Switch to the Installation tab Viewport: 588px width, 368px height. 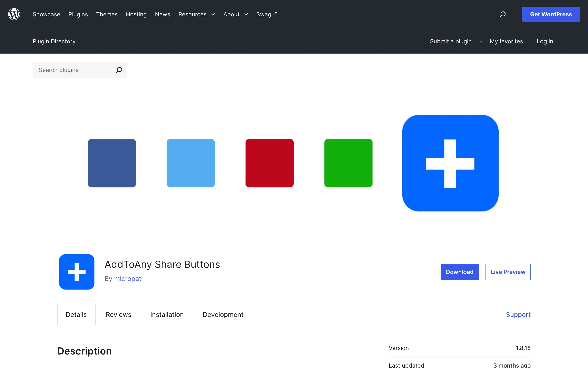pyautogui.click(x=167, y=314)
